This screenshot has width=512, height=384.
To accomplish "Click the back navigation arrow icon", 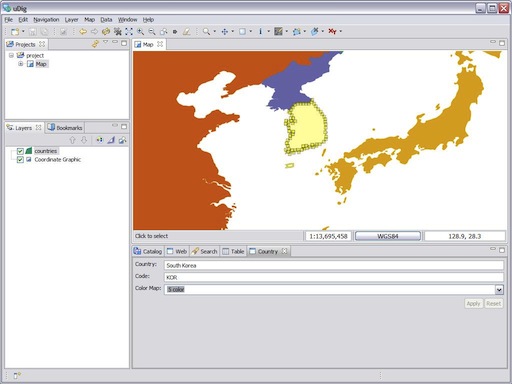I will coord(83,31).
